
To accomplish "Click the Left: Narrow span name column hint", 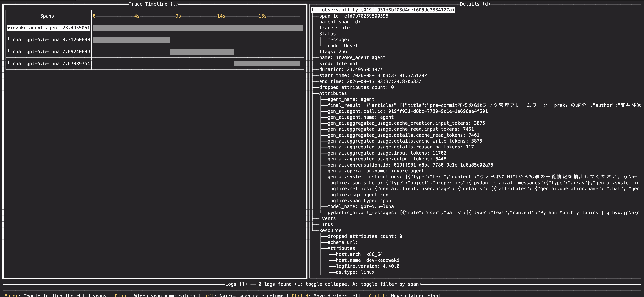I will coord(243,295).
